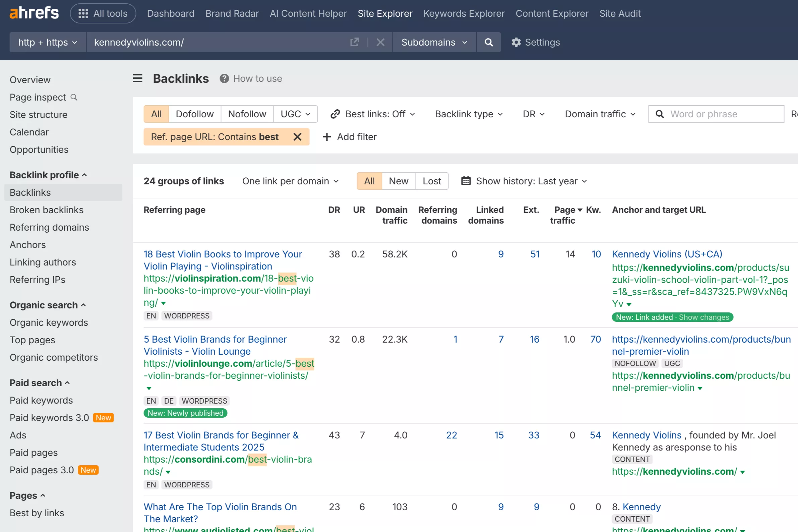Open http + https protocol dropdown
The width and height of the screenshot is (798, 532).
(48, 42)
